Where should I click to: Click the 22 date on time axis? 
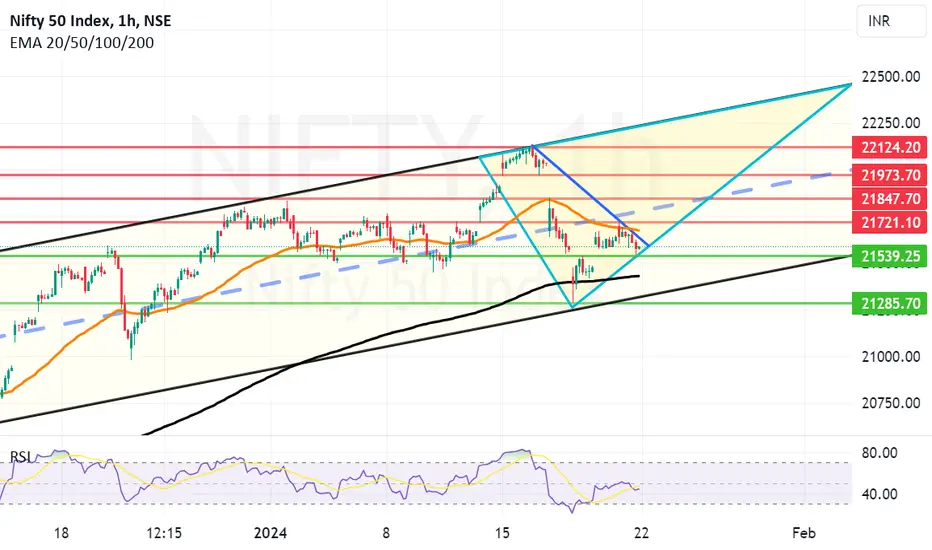pyautogui.click(x=641, y=533)
